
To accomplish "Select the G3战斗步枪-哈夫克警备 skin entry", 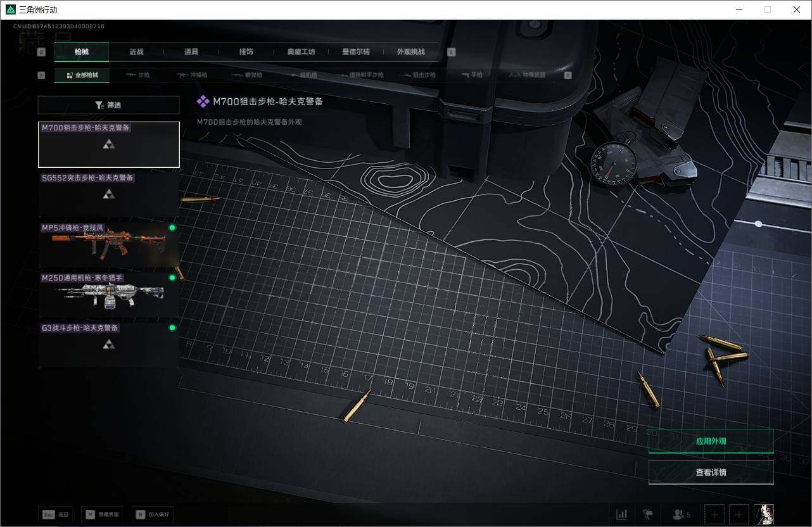I will pos(108,345).
